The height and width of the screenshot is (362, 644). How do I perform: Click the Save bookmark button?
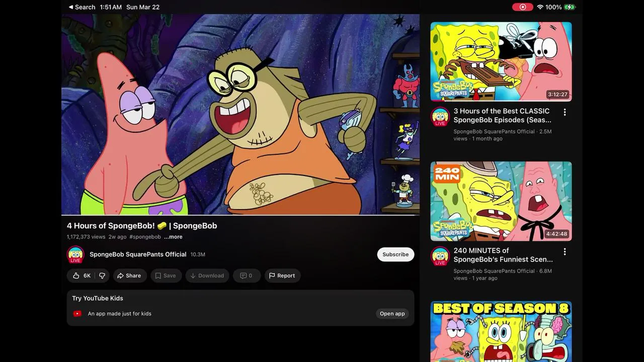[x=166, y=276]
